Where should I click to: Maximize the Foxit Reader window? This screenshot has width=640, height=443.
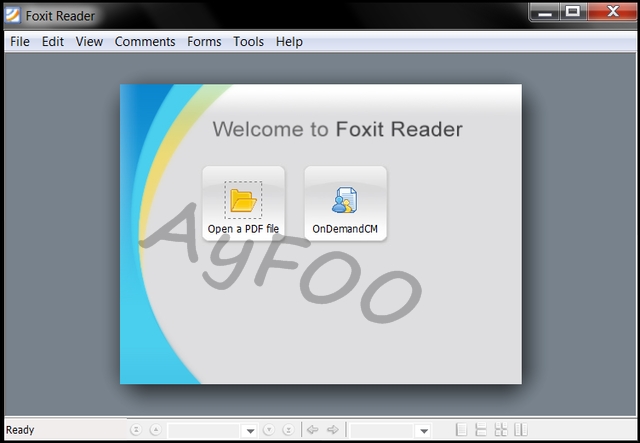(573, 11)
